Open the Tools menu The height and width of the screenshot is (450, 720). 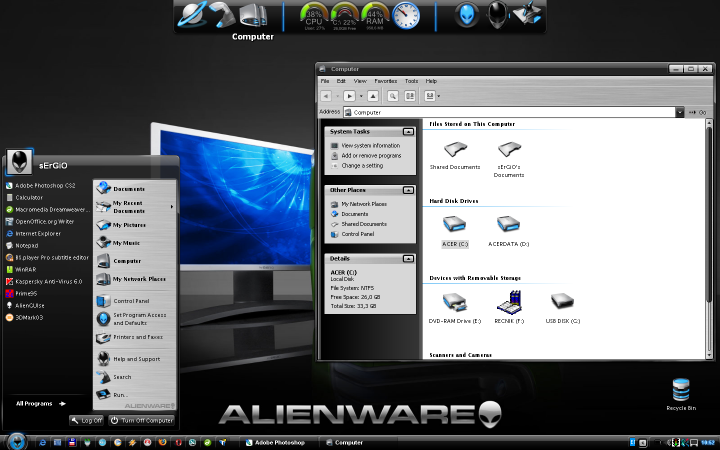(x=411, y=81)
